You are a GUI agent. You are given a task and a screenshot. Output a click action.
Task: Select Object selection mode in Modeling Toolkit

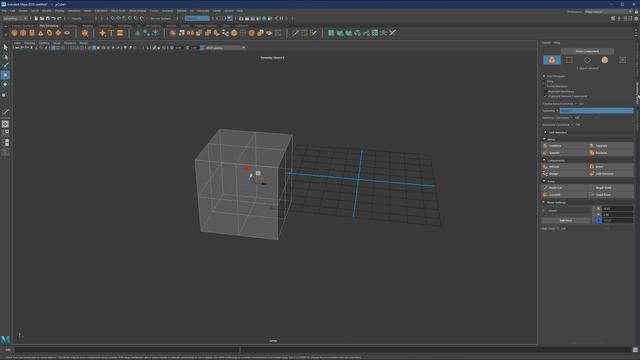[552, 60]
